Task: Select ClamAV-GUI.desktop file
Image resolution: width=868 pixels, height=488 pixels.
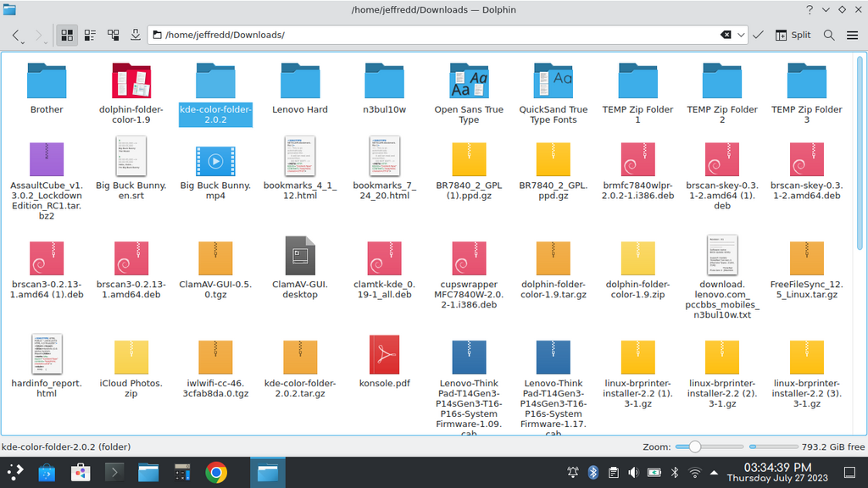Action: point(300,267)
